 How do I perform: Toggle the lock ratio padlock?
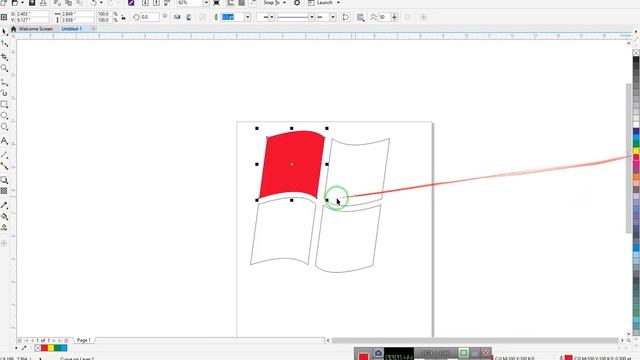[123, 17]
